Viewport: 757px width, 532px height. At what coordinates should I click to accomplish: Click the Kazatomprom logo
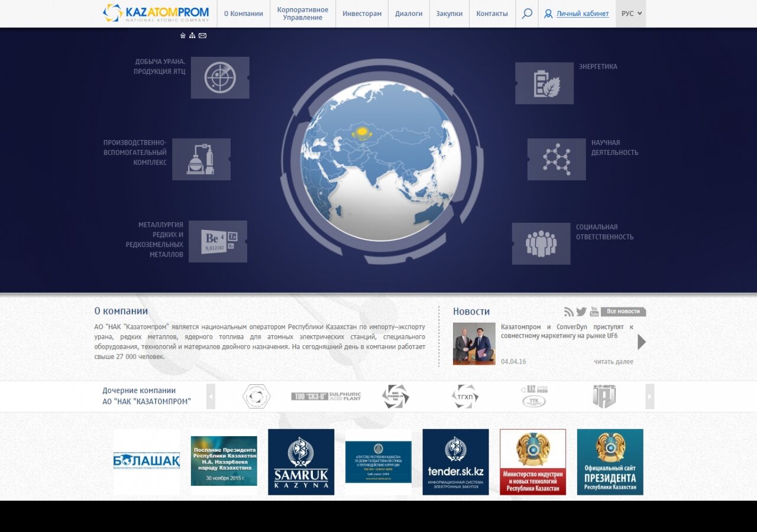[156, 13]
